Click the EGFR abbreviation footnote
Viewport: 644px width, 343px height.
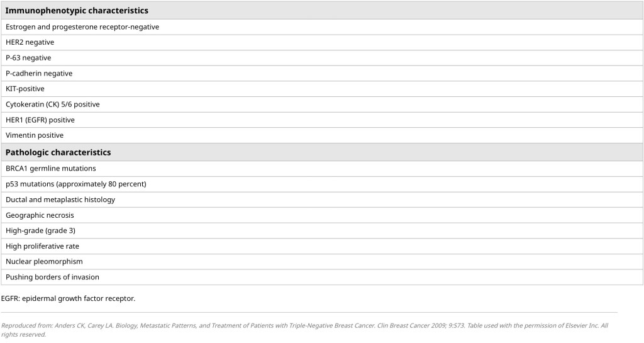[x=68, y=298]
